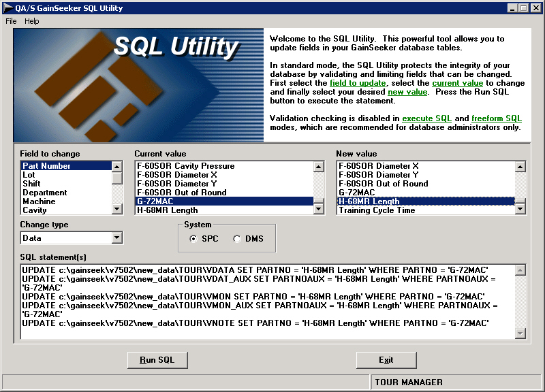This screenshot has height=392, width=545.
Task: Open the File menu
Action: (x=11, y=21)
